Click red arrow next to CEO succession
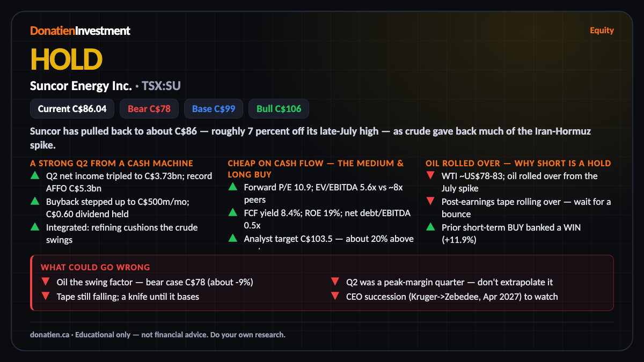Image resolution: width=644 pixels, height=362 pixels. (335, 297)
